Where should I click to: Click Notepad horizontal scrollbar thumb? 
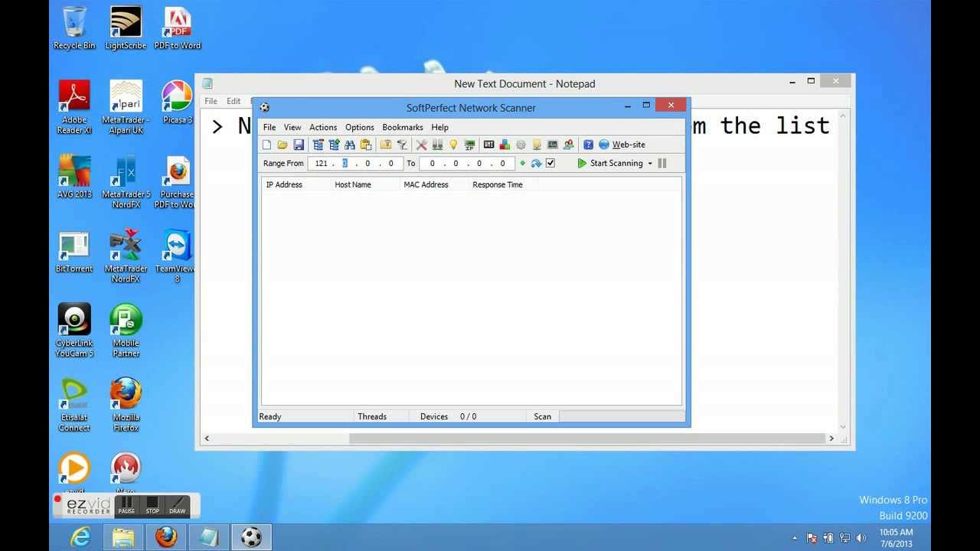[586, 439]
